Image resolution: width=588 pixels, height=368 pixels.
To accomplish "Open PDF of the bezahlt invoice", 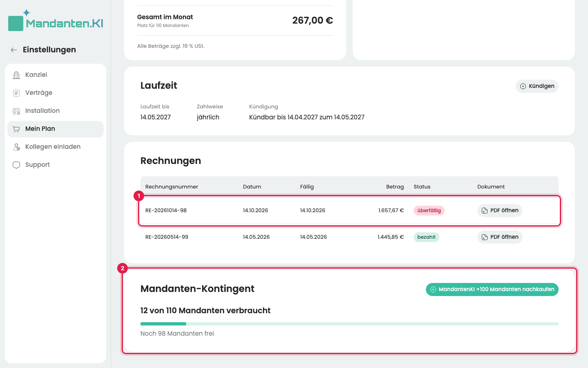I will point(500,237).
